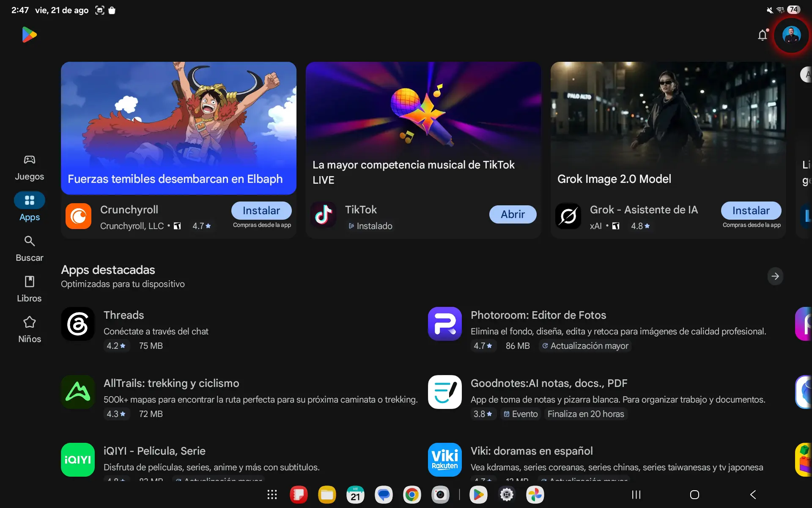
Task: Open TikTok with the Abrir button
Action: click(x=513, y=214)
